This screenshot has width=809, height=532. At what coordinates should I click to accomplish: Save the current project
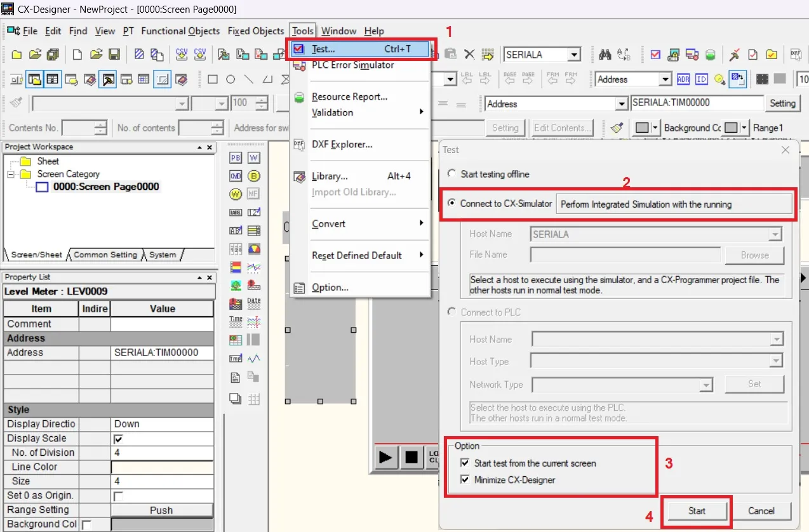point(115,55)
